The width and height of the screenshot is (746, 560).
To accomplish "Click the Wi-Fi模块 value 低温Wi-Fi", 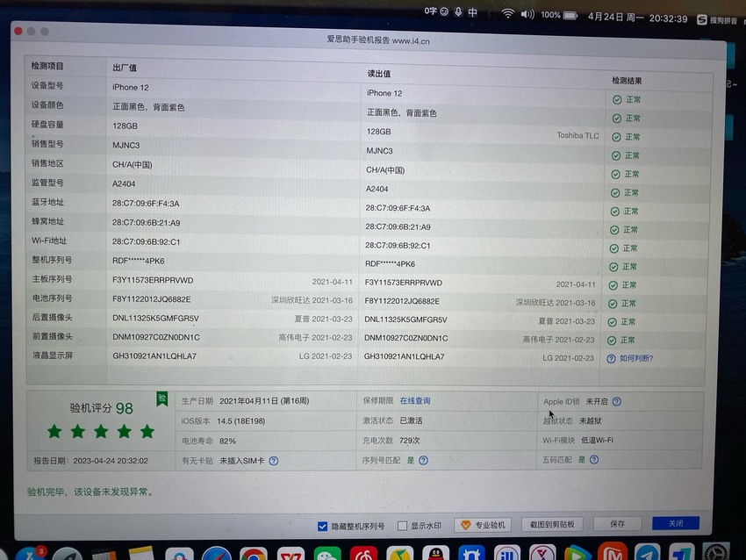I will [597, 440].
